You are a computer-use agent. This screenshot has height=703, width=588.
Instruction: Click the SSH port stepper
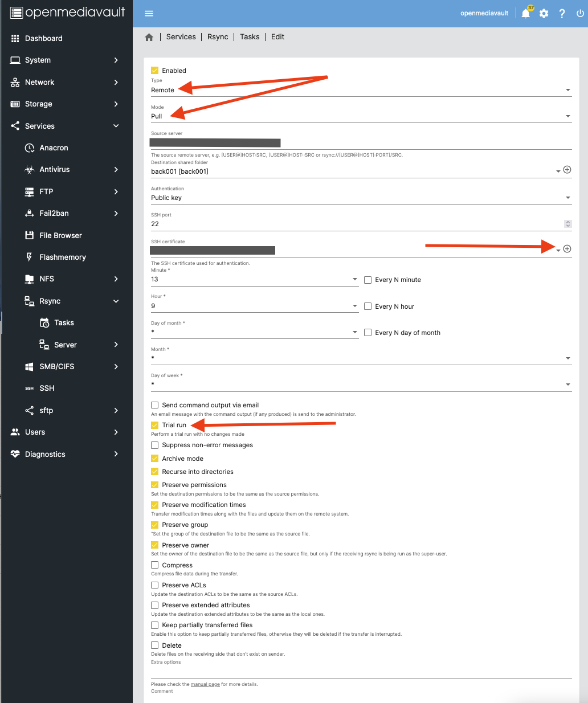point(567,224)
